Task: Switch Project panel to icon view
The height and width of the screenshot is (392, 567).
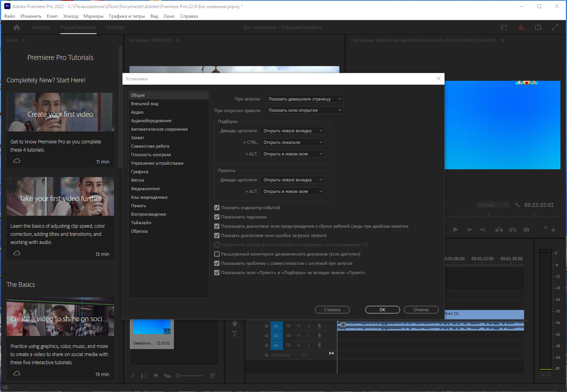Action: click(156, 375)
